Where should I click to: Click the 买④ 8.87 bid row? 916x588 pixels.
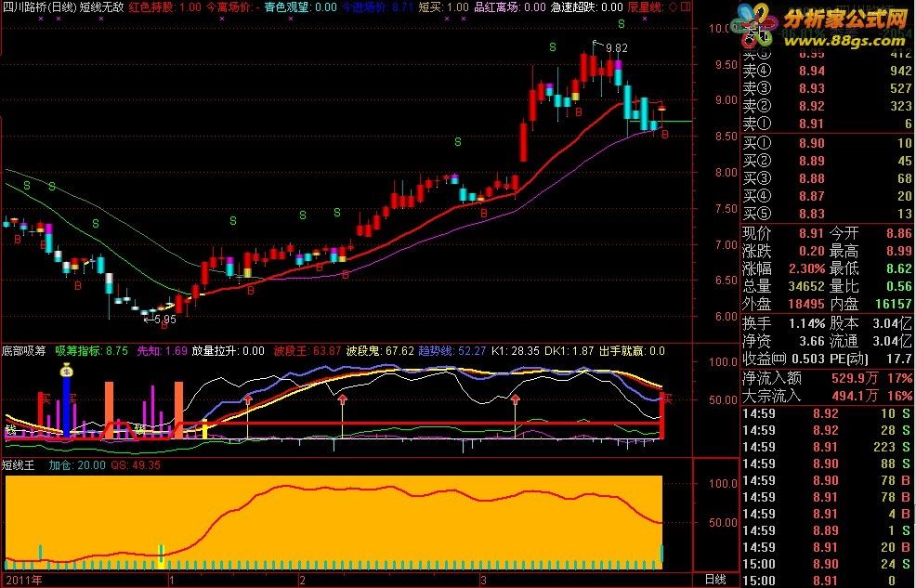point(827,196)
